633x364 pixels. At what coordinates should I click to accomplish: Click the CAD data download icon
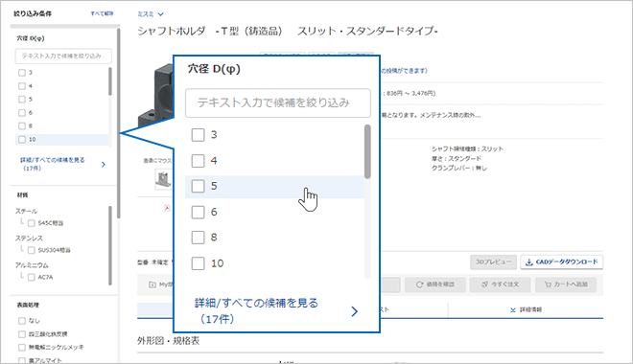(528, 262)
